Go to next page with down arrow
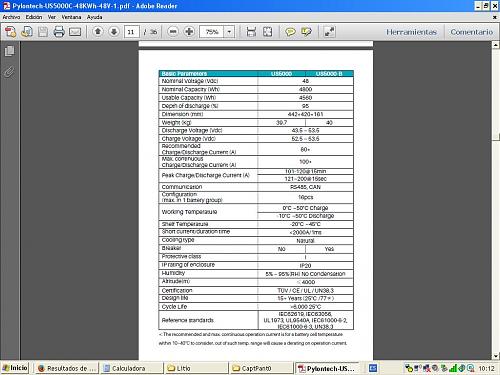500x375 pixels. pyautogui.click(x=114, y=32)
